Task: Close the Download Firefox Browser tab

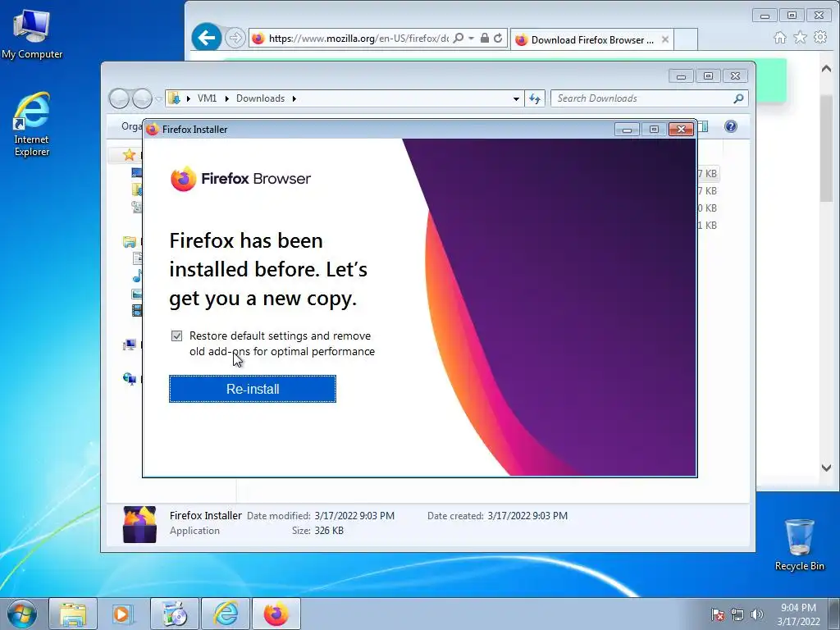Action: [664, 39]
